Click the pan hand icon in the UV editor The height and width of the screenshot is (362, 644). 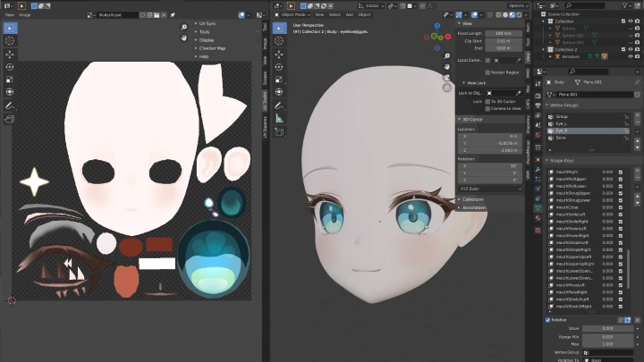pyautogui.click(x=184, y=38)
